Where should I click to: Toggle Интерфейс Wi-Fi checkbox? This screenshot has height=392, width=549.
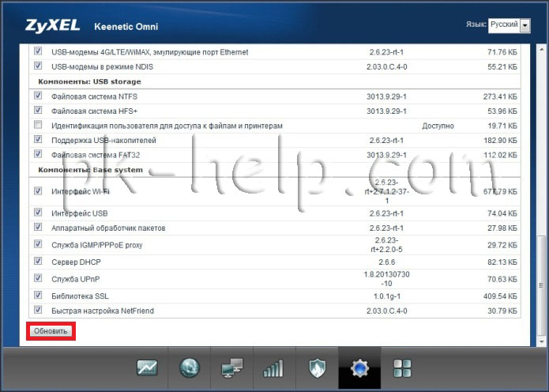coord(38,191)
